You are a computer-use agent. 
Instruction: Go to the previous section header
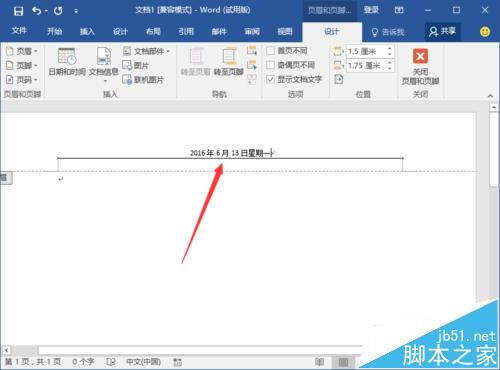point(252,51)
